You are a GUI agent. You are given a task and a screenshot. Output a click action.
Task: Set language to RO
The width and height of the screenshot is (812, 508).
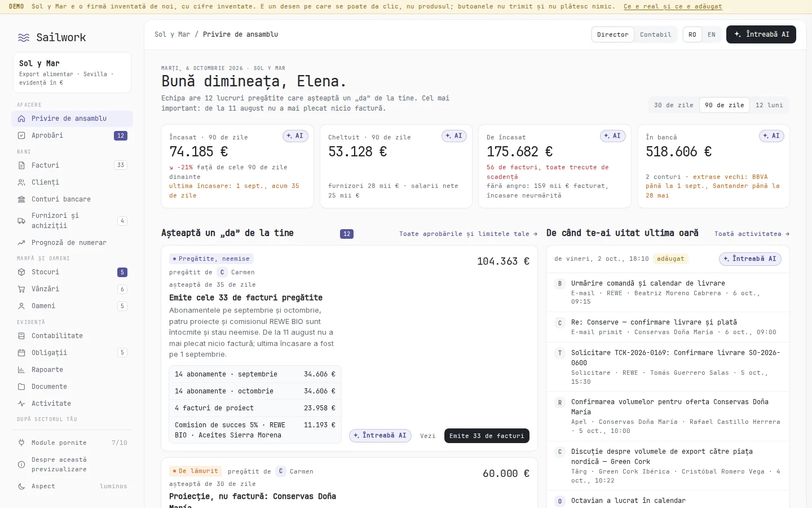(x=692, y=34)
